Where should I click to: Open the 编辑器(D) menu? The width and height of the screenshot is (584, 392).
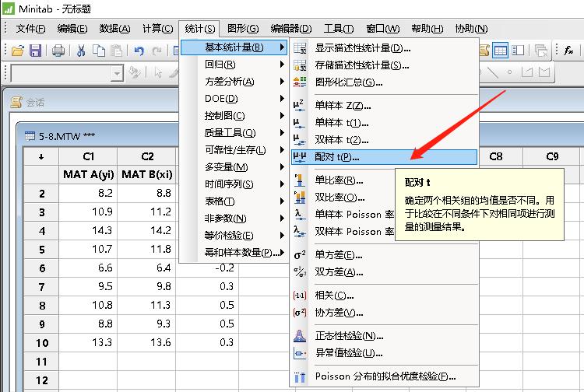click(291, 29)
